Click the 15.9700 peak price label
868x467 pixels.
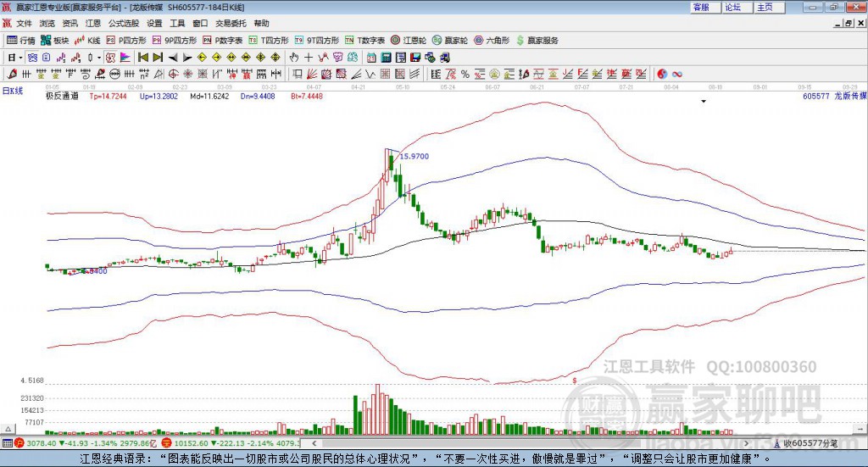click(x=414, y=157)
